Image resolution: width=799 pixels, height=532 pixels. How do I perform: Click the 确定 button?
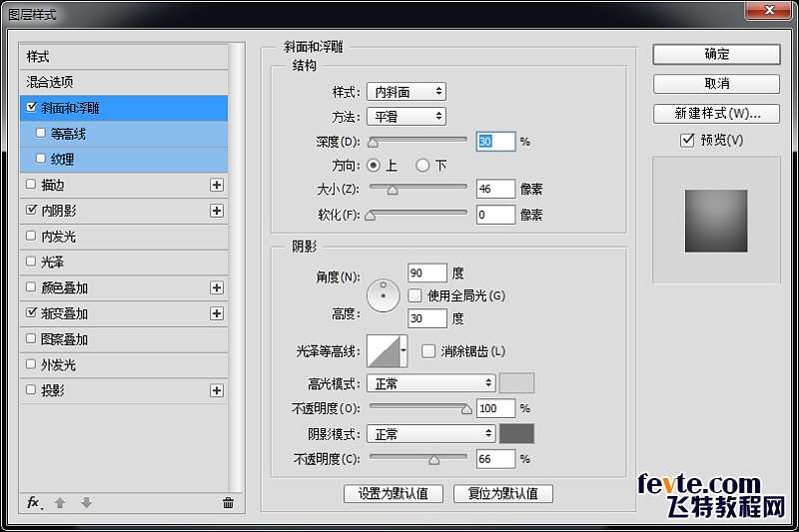(x=716, y=54)
